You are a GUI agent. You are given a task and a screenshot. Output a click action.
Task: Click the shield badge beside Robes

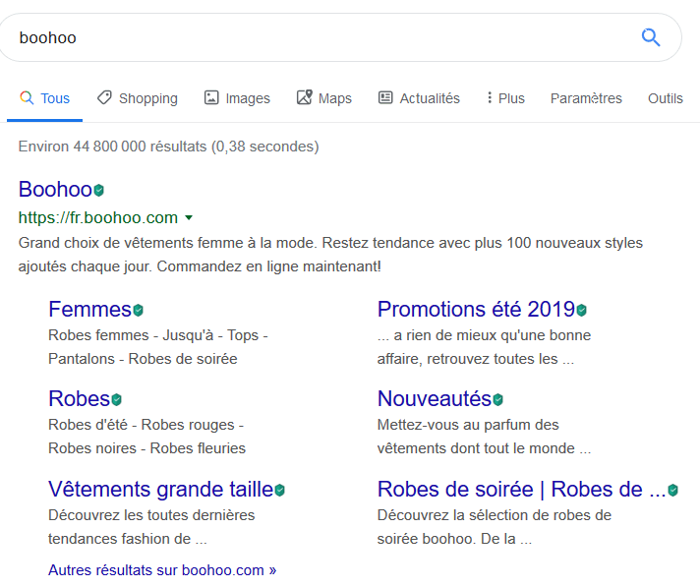coord(116,399)
